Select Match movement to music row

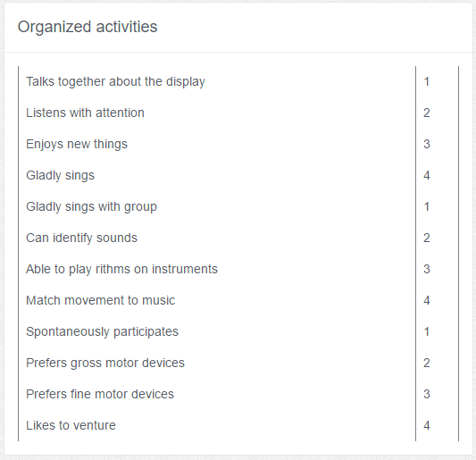click(x=238, y=301)
